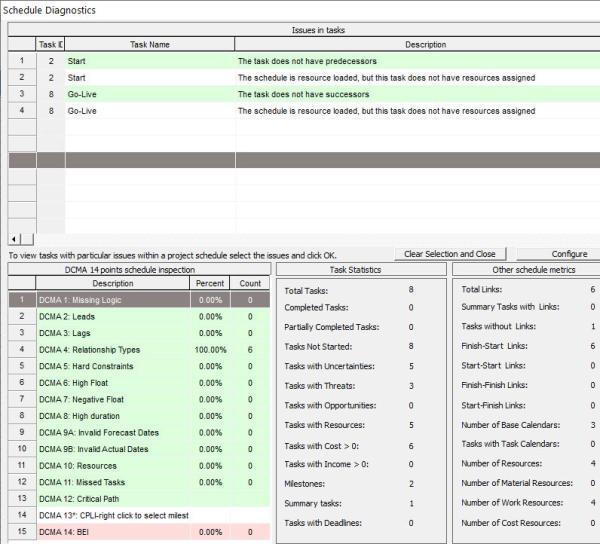Click the 'Tasks with Threats:' label
This screenshot has width=600, height=544.
[x=320, y=386]
